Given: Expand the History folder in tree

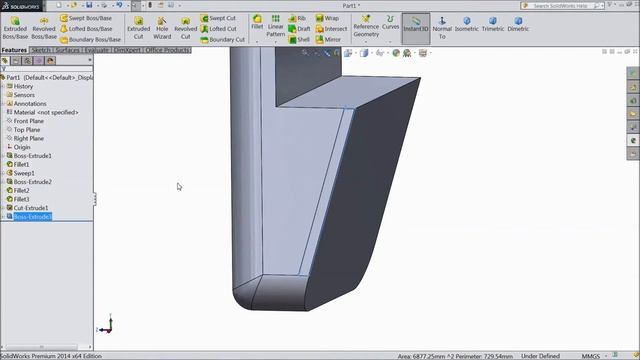Looking at the screenshot, I should coord(3,86).
